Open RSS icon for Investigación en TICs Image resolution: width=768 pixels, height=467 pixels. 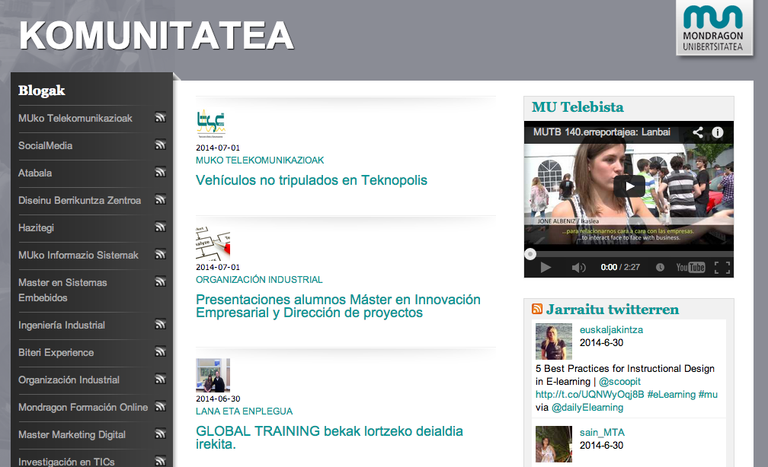point(160,462)
